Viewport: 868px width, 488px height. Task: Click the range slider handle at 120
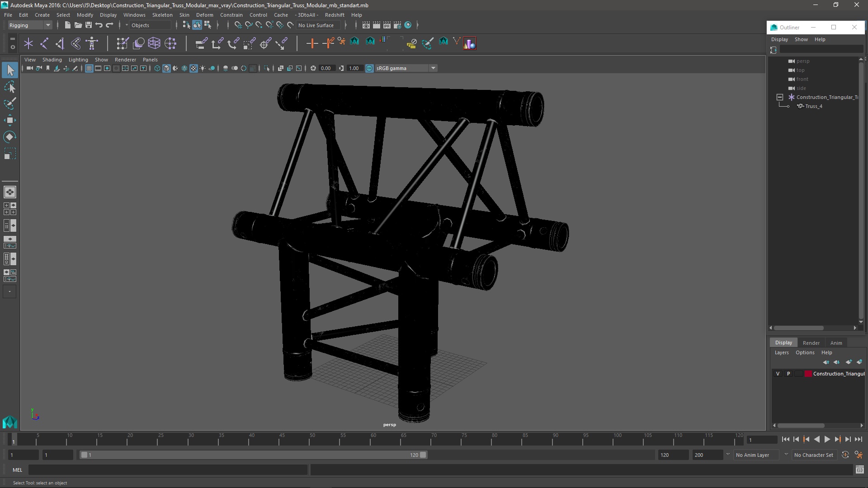pos(423,455)
